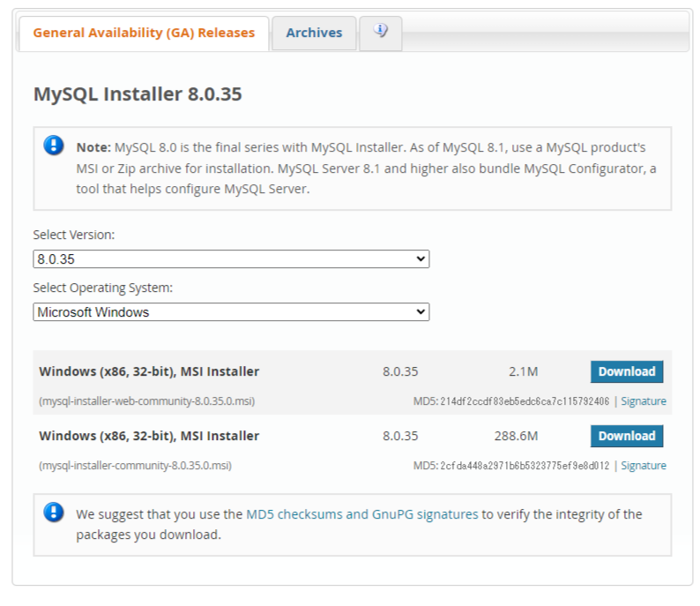Select the General Availability (GA) Releases tab
The width and height of the screenshot is (700, 606).
coord(144,33)
